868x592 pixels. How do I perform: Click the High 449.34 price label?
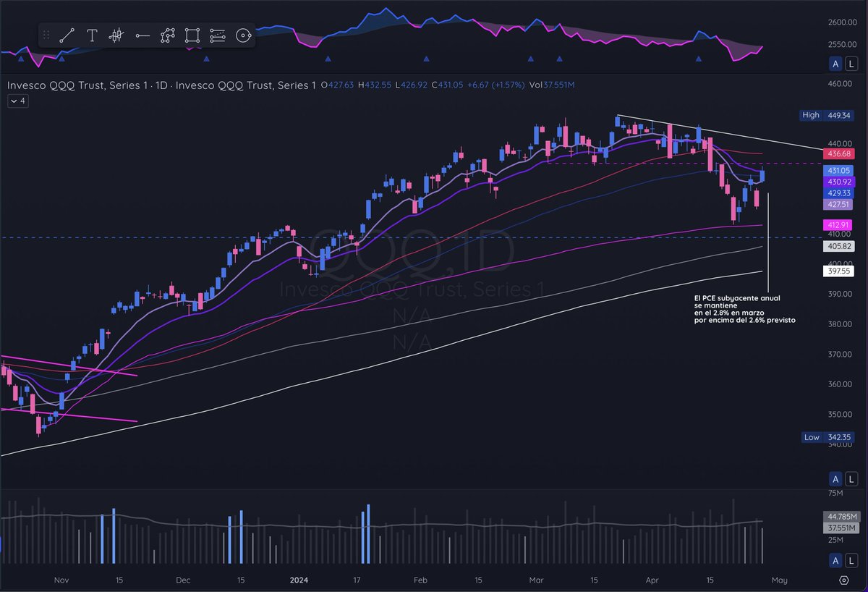827,115
